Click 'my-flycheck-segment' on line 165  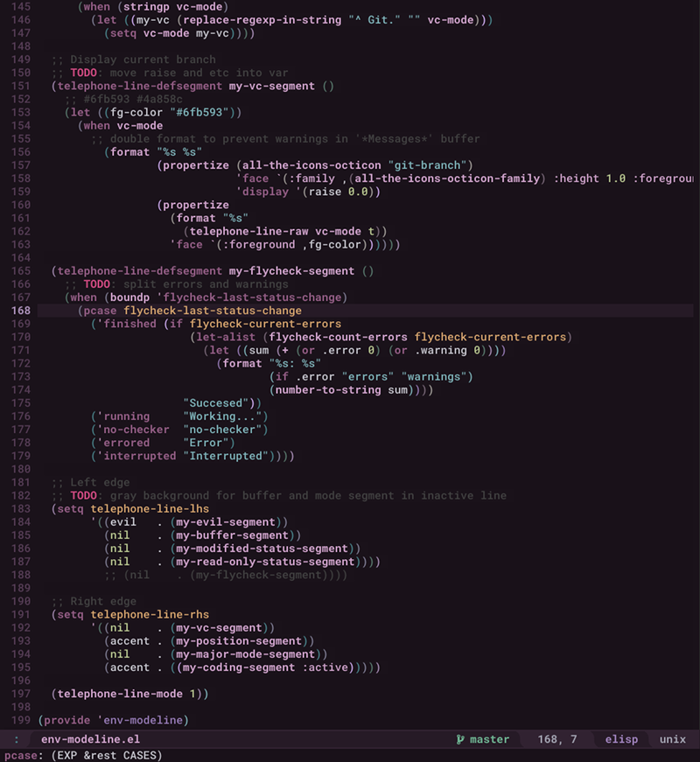[291, 270]
